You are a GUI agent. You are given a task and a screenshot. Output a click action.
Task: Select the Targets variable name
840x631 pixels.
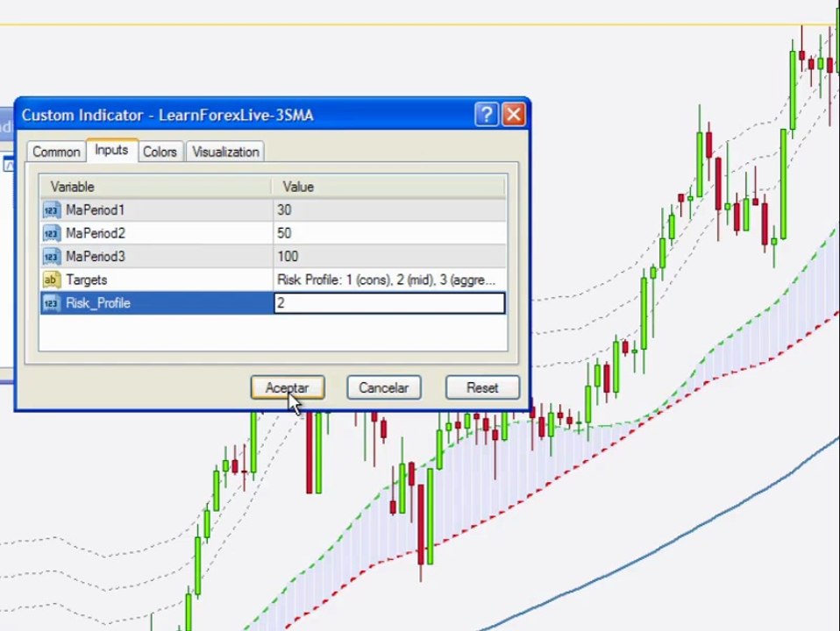[87, 280]
